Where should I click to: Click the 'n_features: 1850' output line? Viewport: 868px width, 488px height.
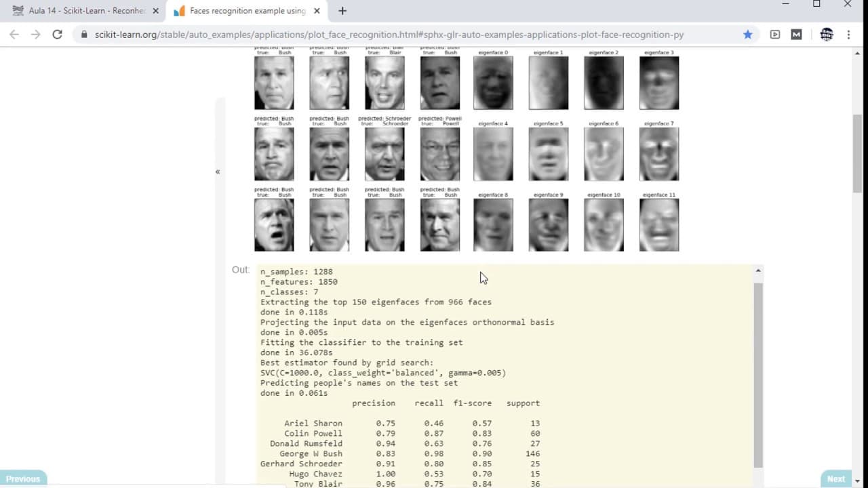299,282
